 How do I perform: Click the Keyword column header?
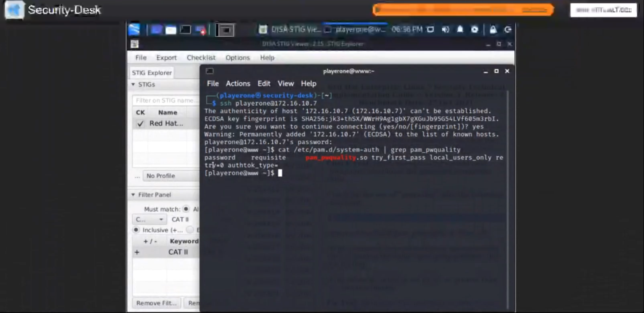[x=184, y=241]
